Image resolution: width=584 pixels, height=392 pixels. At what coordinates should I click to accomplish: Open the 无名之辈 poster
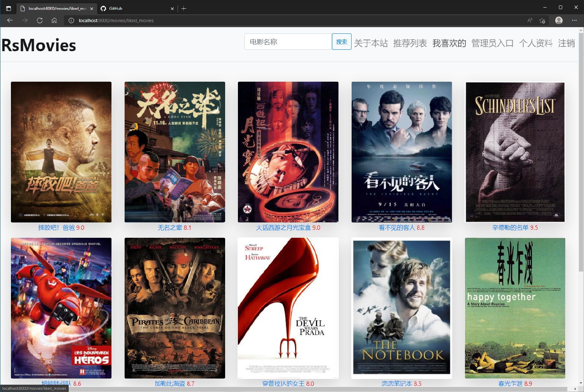(175, 152)
